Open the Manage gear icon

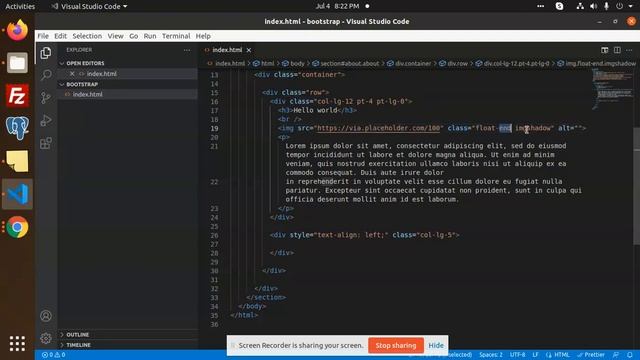(x=46, y=338)
